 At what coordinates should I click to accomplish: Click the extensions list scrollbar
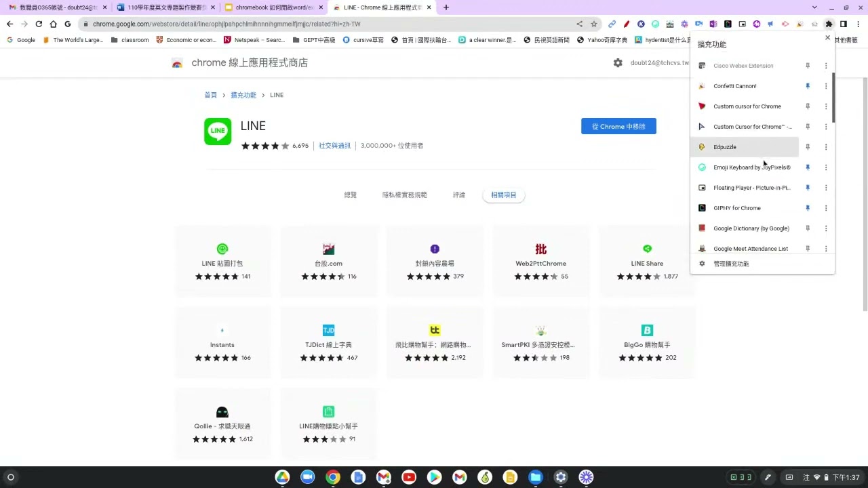click(x=833, y=98)
